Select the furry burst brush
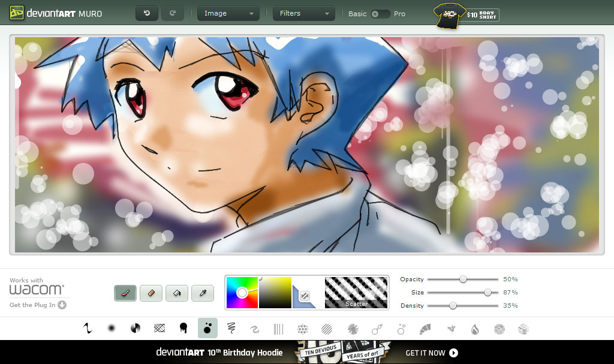 353,329
